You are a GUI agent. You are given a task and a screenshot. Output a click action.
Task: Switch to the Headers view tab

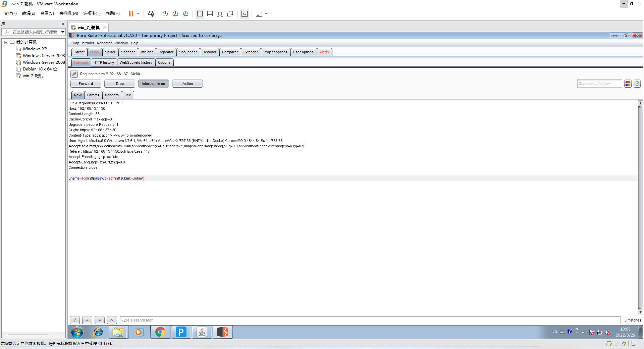point(112,95)
